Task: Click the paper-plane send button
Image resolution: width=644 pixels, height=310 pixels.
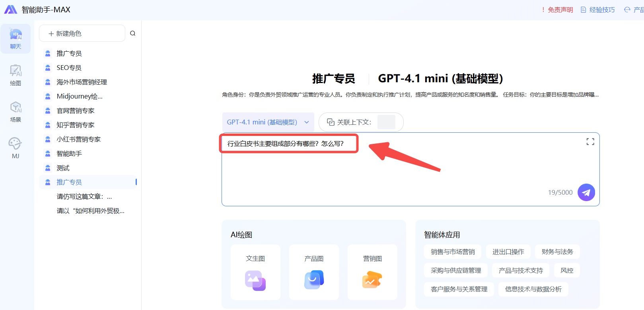Action: point(586,192)
